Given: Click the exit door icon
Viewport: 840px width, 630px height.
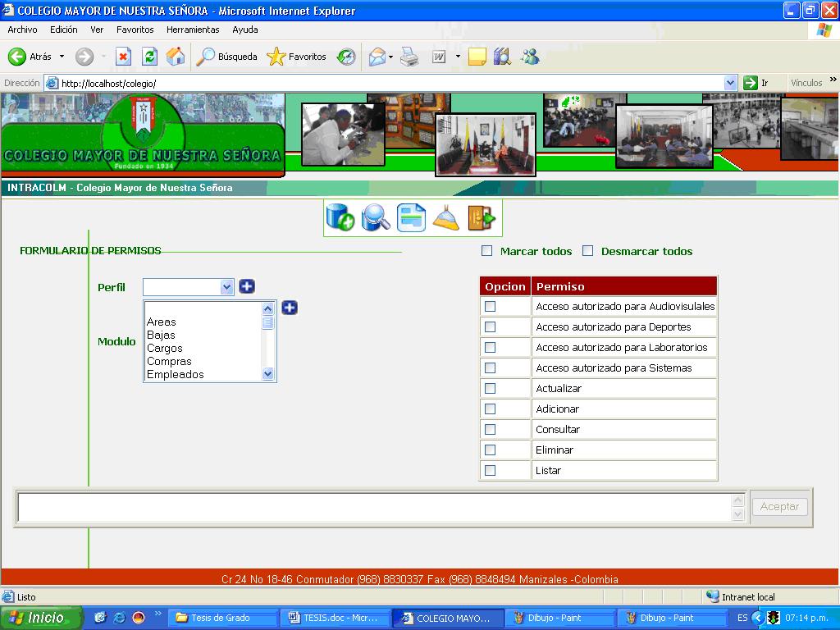Looking at the screenshot, I should tap(482, 217).
